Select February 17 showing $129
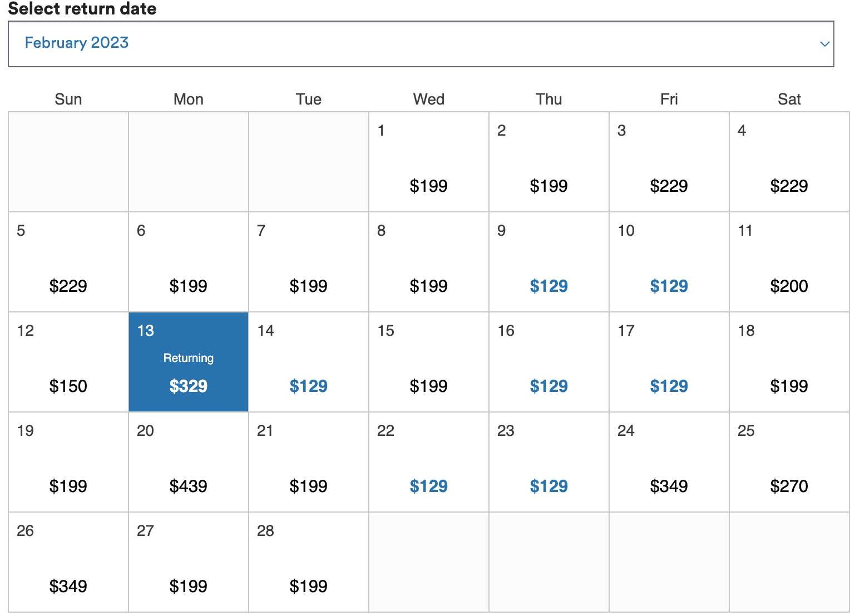850x616 pixels. 669,361
